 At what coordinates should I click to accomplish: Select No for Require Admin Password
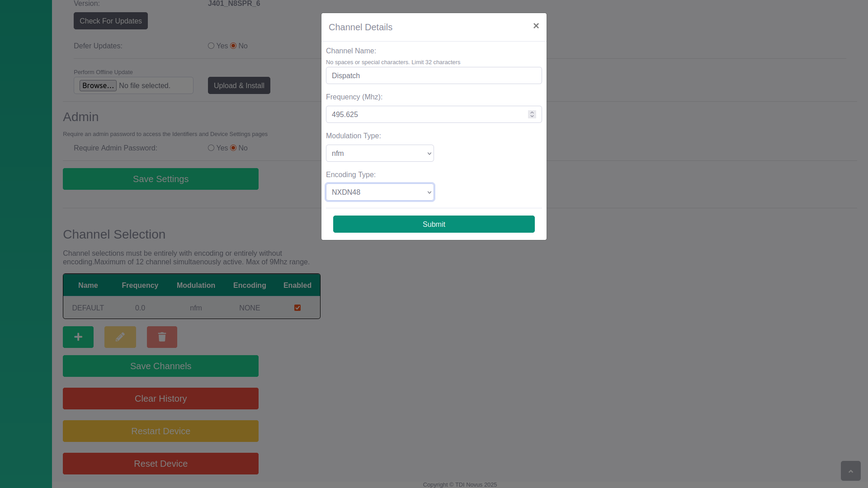pos(233,148)
